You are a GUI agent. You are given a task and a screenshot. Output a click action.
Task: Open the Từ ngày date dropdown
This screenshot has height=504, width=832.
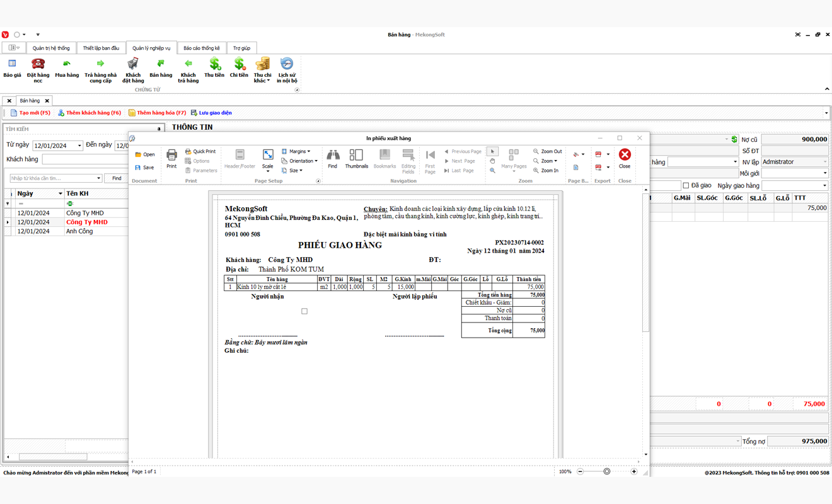coord(79,146)
